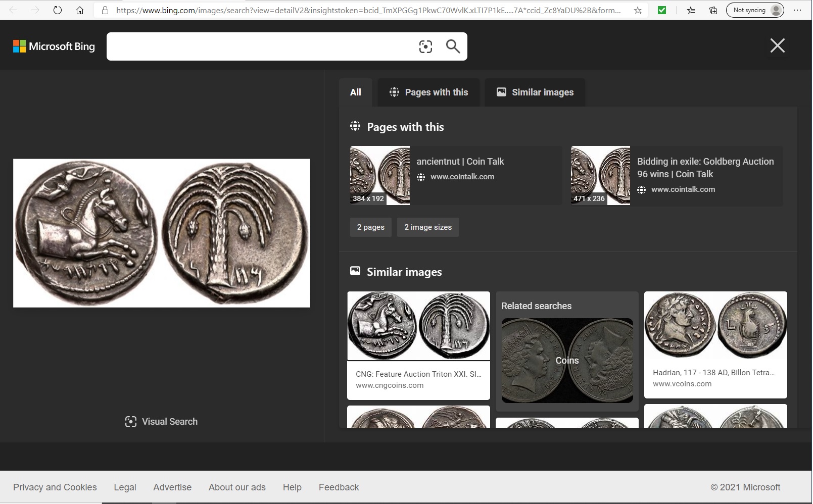
Task: Click the Microsoft Bing logo
Action: (x=54, y=46)
